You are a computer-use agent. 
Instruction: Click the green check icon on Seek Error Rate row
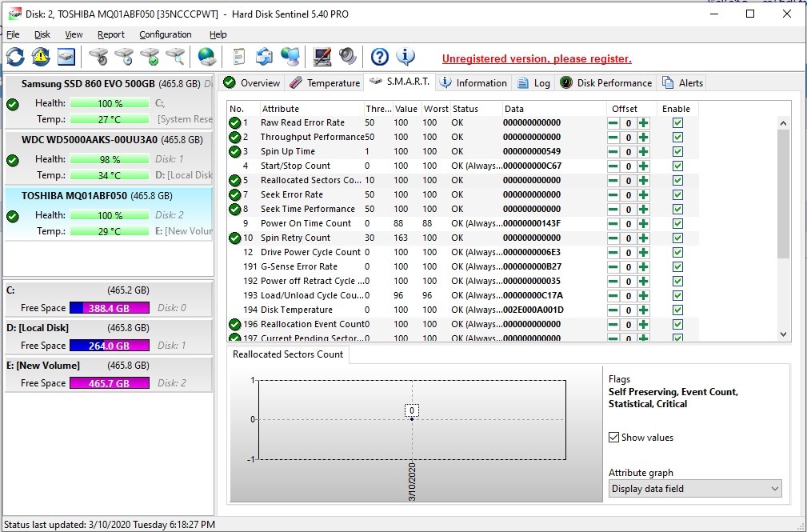(235, 194)
